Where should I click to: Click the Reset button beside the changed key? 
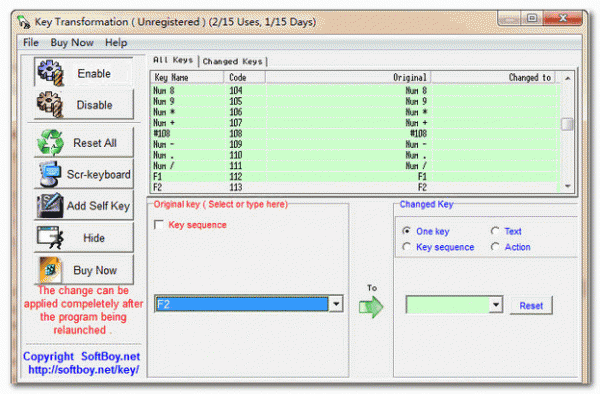coord(531,306)
